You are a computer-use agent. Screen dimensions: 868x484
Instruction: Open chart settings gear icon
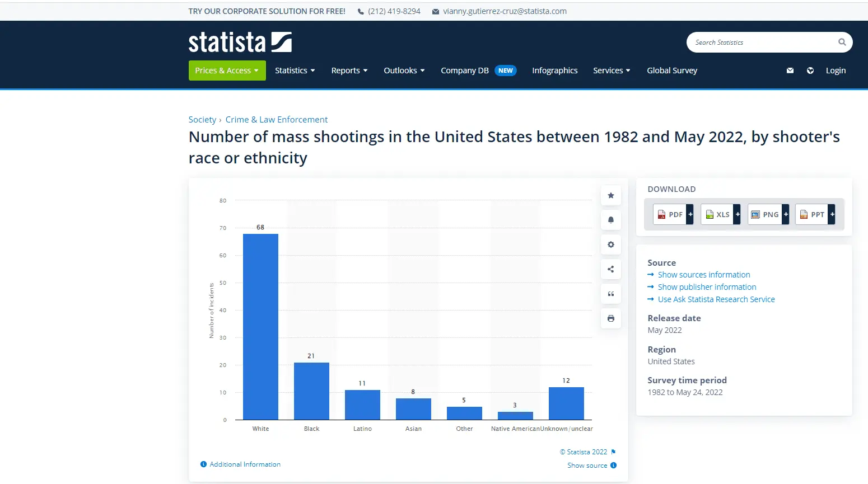click(x=610, y=245)
